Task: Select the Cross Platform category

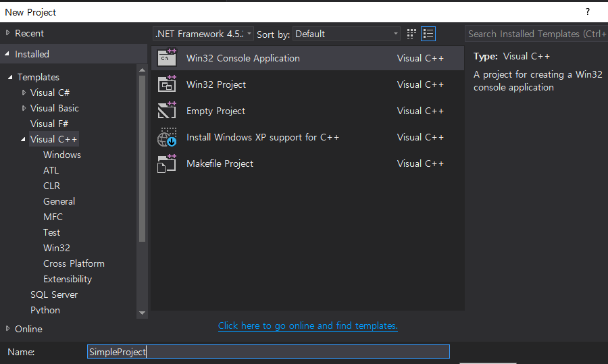Action: pos(74,263)
